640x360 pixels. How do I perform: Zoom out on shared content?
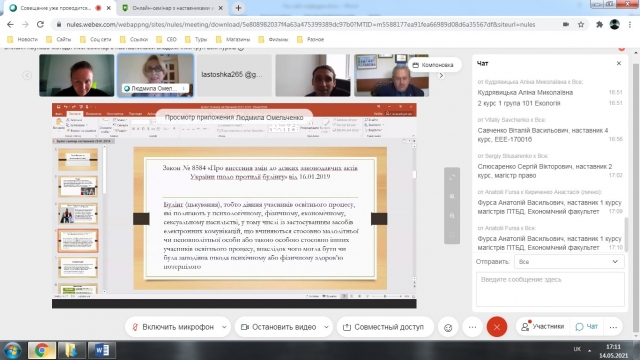coord(452,216)
